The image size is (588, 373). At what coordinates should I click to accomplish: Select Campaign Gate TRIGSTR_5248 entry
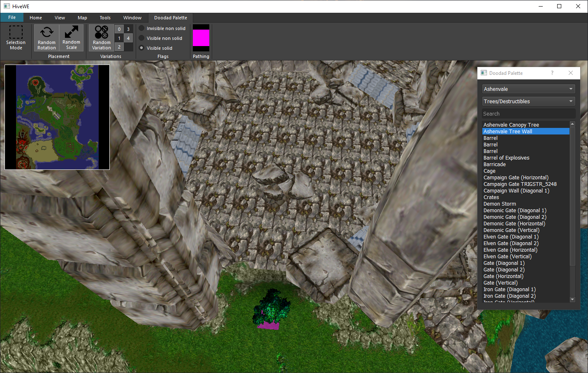[x=526, y=184]
